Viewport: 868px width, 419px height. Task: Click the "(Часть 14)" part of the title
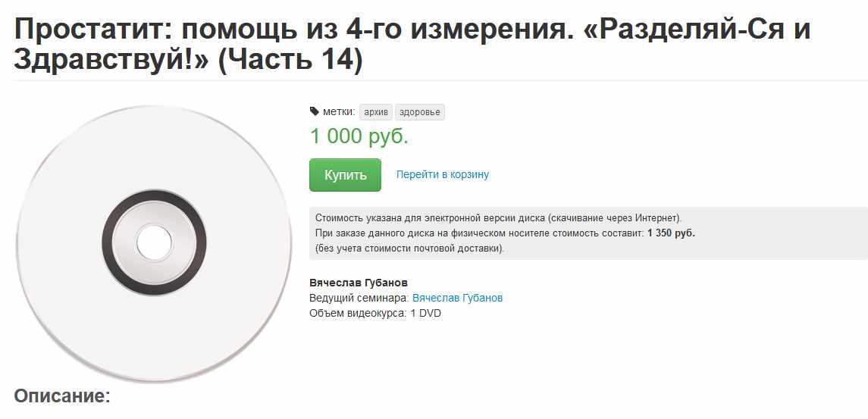290,61
